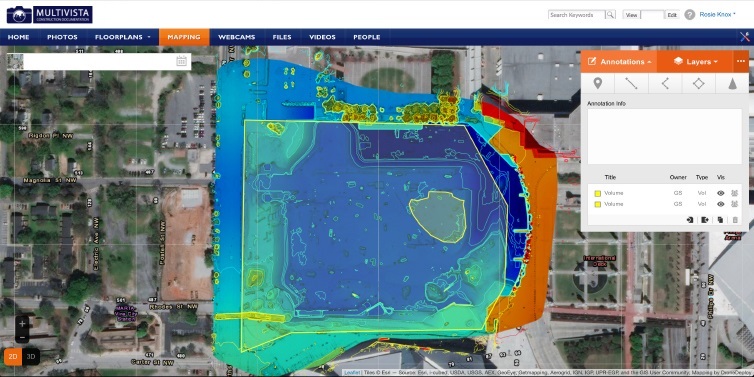The width and height of the screenshot is (754, 377).
Task: Open calendar date picker on map
Action: point(181,61)
